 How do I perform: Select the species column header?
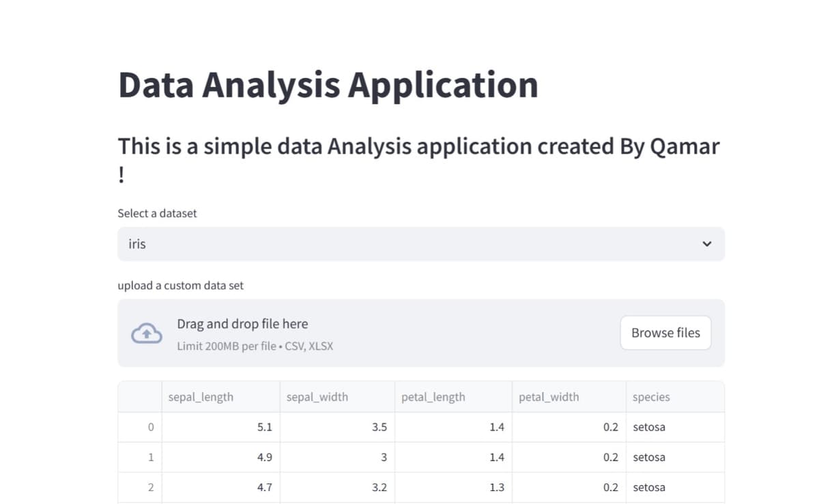650,396
